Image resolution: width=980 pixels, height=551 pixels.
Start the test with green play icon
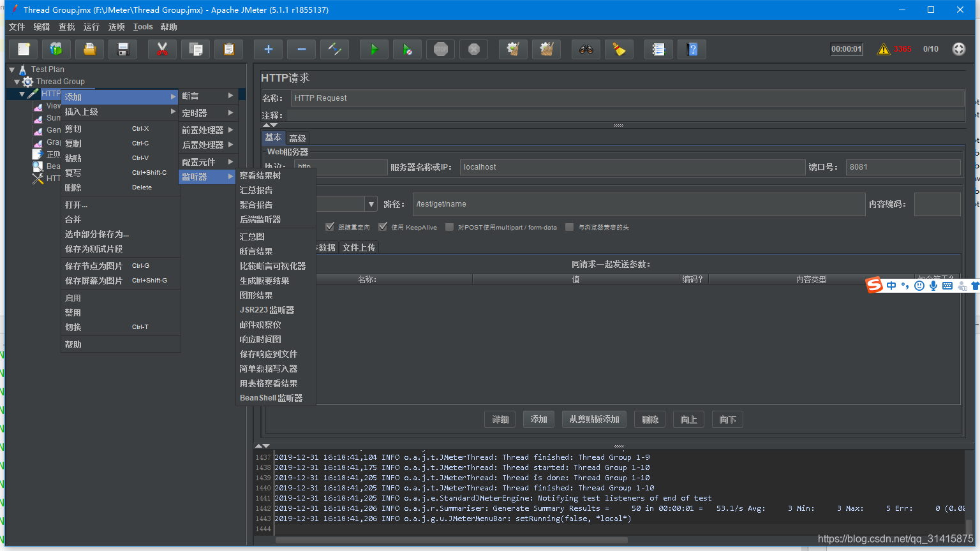click(x=375, y=49)
